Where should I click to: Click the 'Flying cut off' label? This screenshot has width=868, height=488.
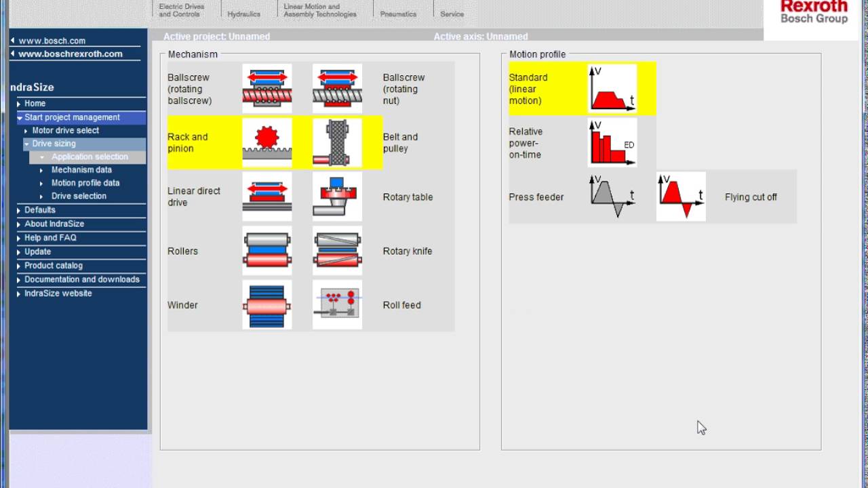pyautogui.click(x=751, y=197)
